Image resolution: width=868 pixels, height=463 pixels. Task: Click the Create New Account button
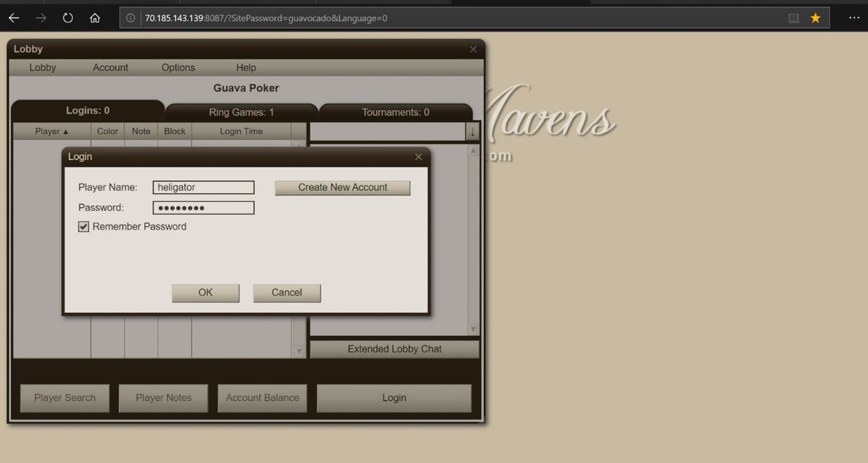click(342, 187)
